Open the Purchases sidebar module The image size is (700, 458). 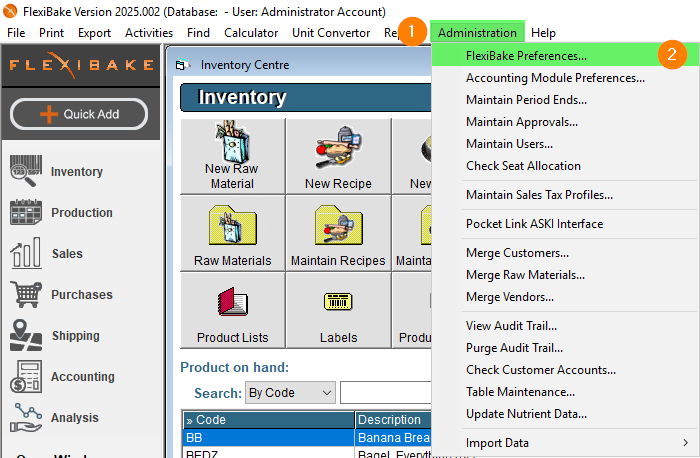click(61, 295)
